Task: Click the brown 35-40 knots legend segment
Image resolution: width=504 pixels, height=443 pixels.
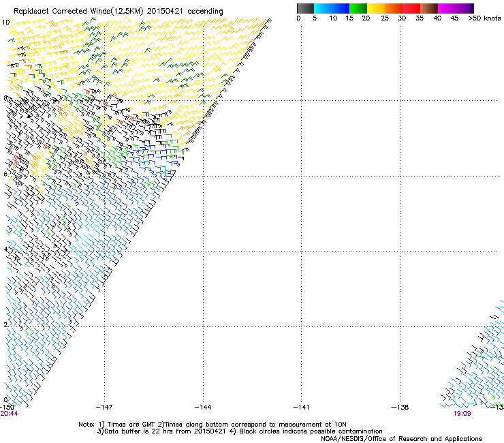Action: pyautogui.click(x=429, y=8)
